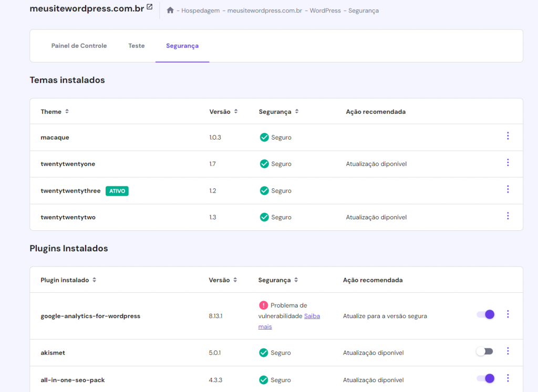The height and width of the screenshot is (392, 538).
Task: Open three-dot menu for google-analytics-for-wordpress plugin
Action: point(508,314)
